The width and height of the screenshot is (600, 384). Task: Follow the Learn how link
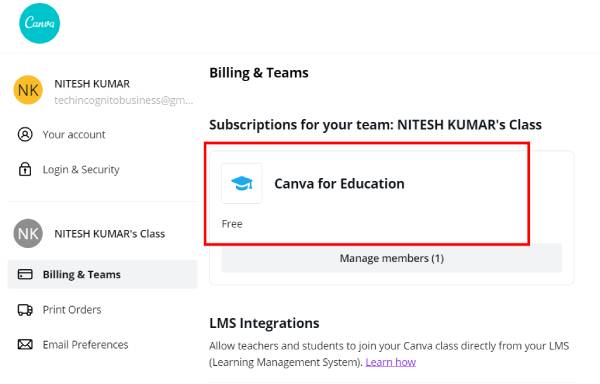[x=391, y=362]
